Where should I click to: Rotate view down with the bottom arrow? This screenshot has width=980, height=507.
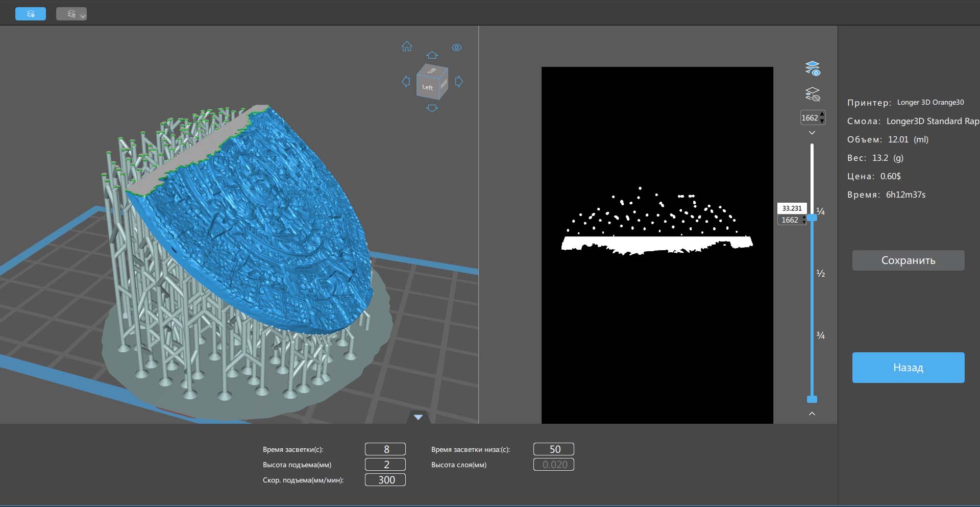pos(432,108)
